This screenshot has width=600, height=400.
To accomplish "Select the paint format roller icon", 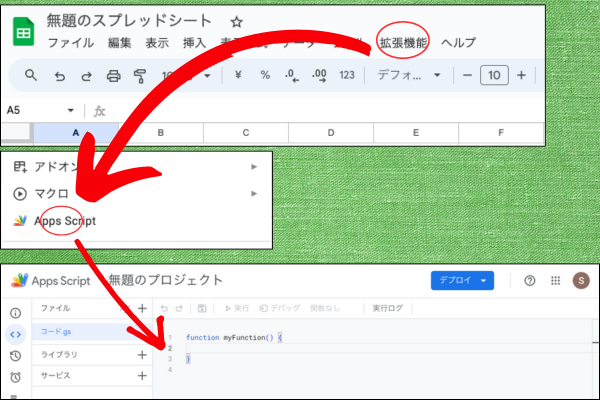I will coord(140,76).
